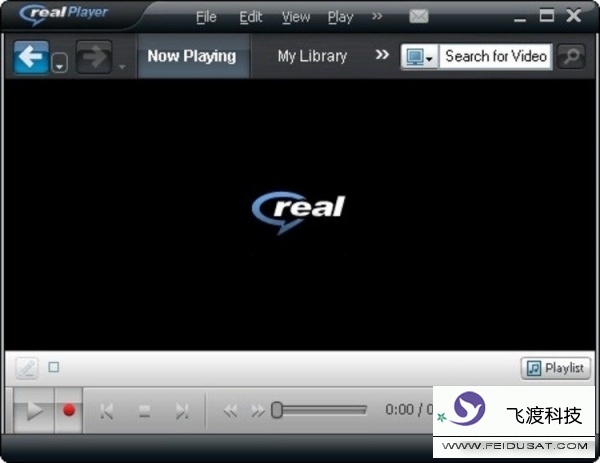Open the search type monitor dropdown
Image resolution: width=600 pixels, height=463 pixels.
[420, 57]
